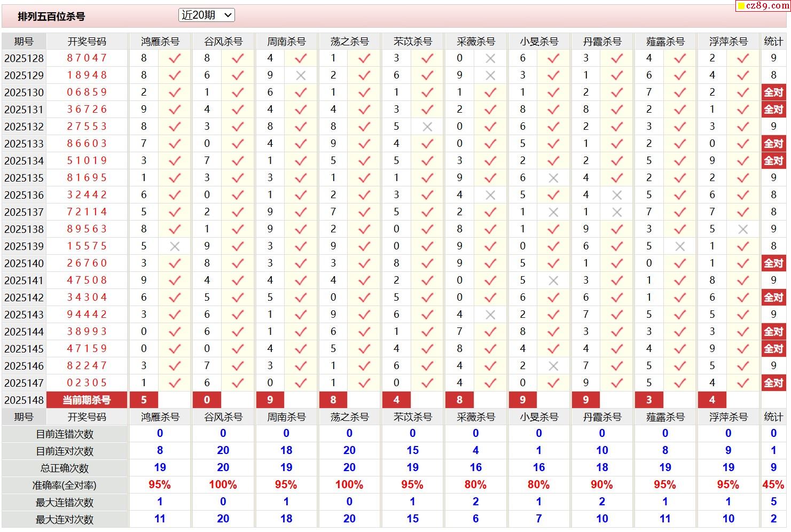Click the check mark for 谷风杀号 in row 2025130
The width and height of the screenshot is (791, 532).
(238, 92)
